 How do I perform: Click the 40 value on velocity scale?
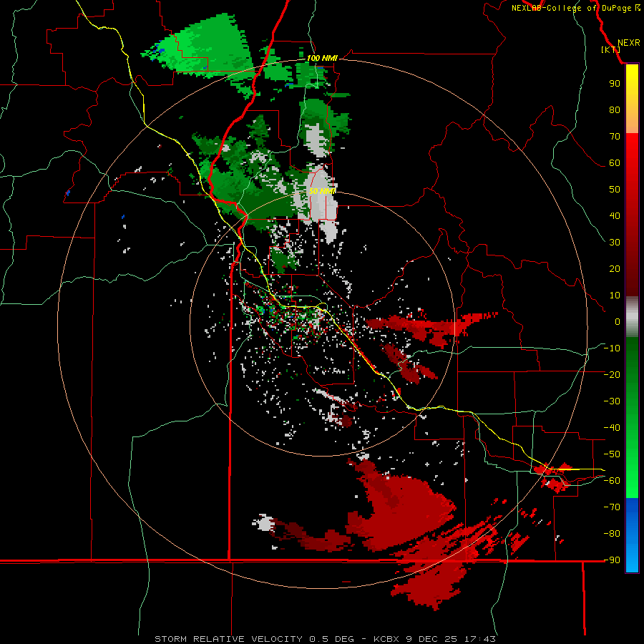click(615, 215)
